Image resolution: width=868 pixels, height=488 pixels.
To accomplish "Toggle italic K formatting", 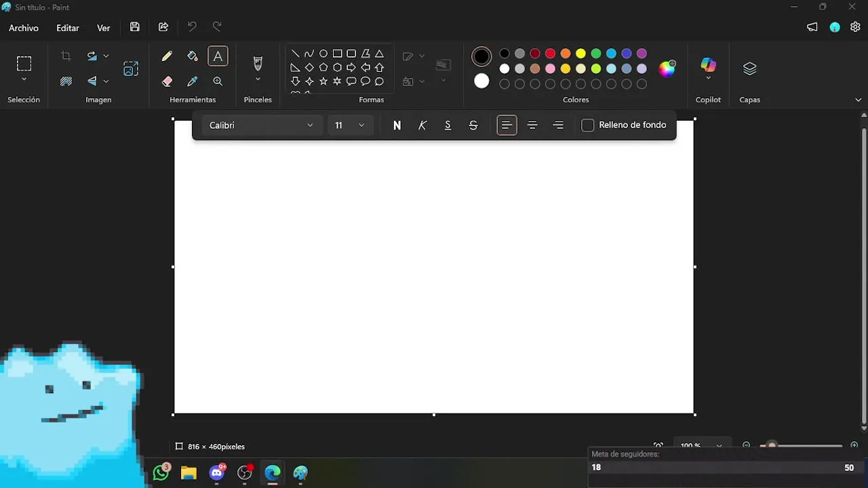I will [x=422, y=125].
